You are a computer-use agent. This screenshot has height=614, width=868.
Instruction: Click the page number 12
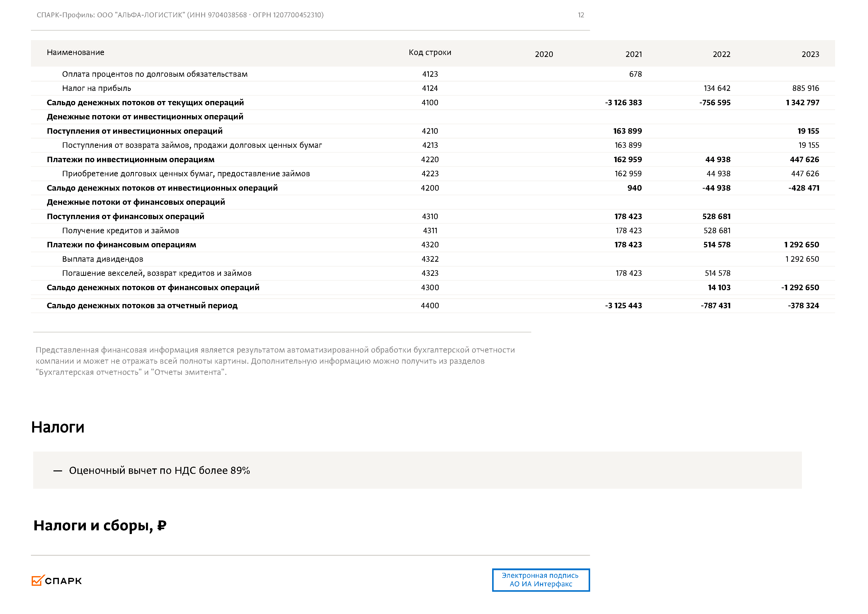click(581, 15)
